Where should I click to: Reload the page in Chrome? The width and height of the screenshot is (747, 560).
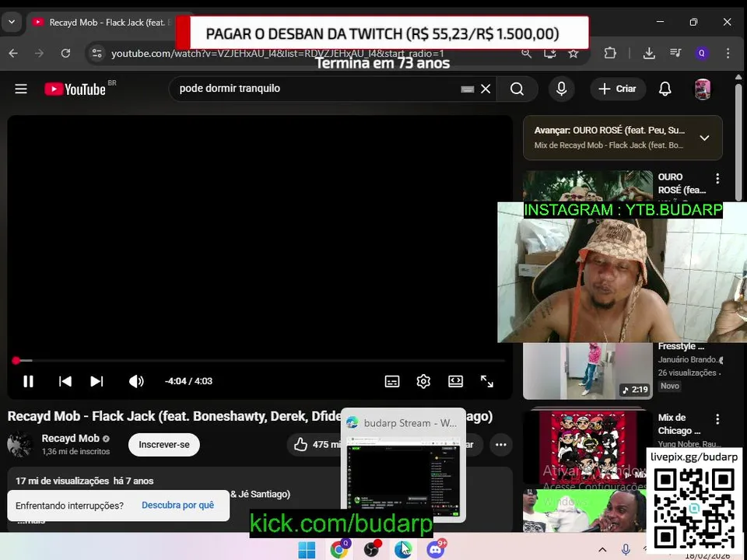[x=65, y=54]
